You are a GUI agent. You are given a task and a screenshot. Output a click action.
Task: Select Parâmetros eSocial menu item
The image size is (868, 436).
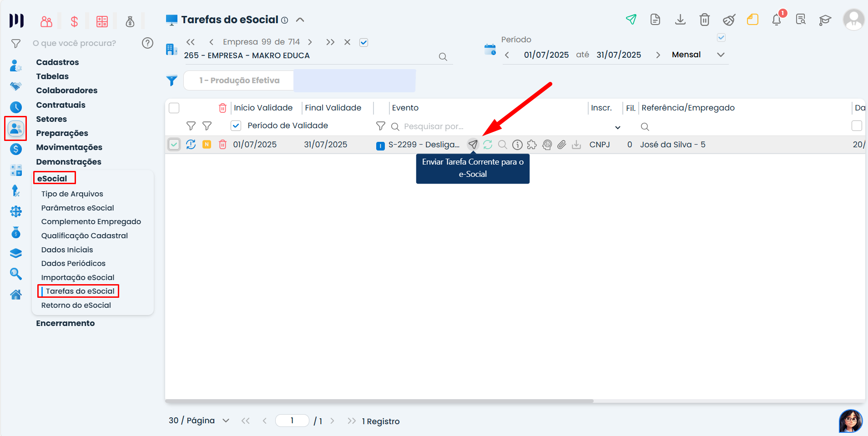(78, 208)
